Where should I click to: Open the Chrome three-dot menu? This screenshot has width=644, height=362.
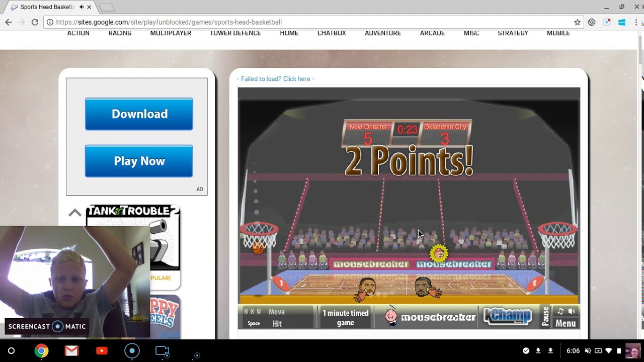[x=636, y=22]
